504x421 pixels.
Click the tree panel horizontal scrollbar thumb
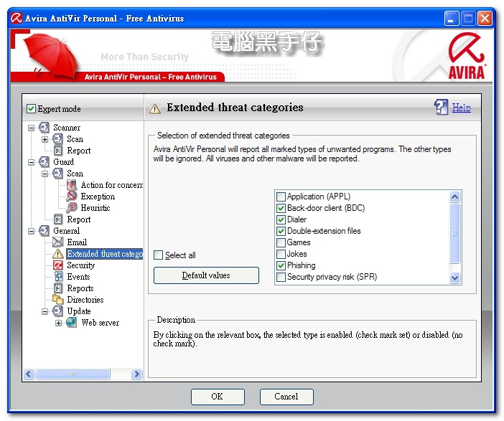pyautogui.click(x=73, y=374)
